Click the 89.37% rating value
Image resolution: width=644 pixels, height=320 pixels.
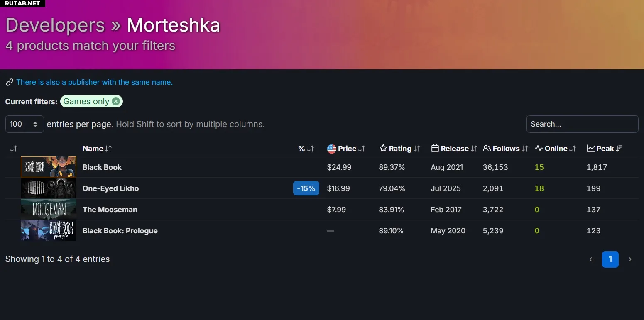pyautogui.click(x=392, y=167)
